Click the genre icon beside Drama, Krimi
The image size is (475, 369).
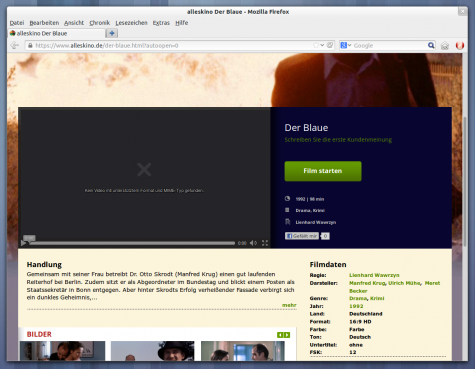(287, 210)
